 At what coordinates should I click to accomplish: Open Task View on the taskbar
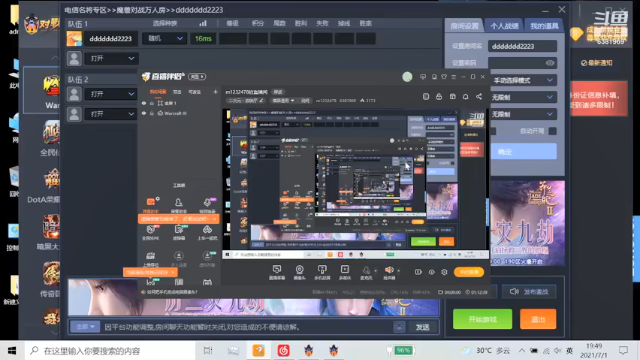point(208,350)
